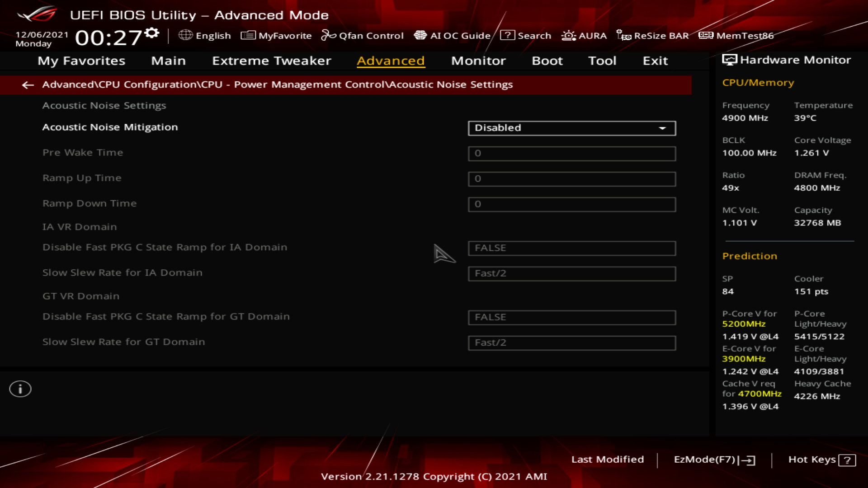868x488 pixels.
Task: Open the English language globe icon
Action: point(185,35)
